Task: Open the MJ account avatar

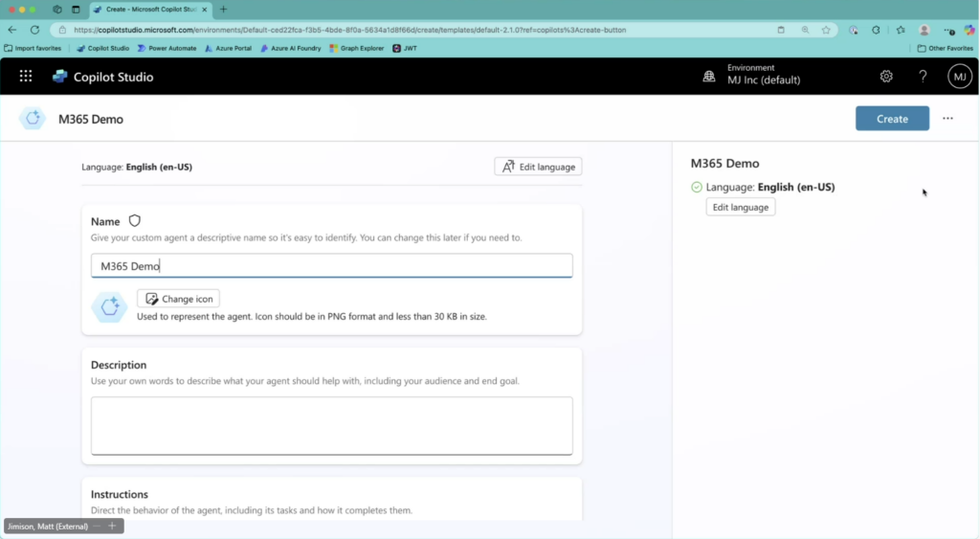Action: click(x=959, y=77)
